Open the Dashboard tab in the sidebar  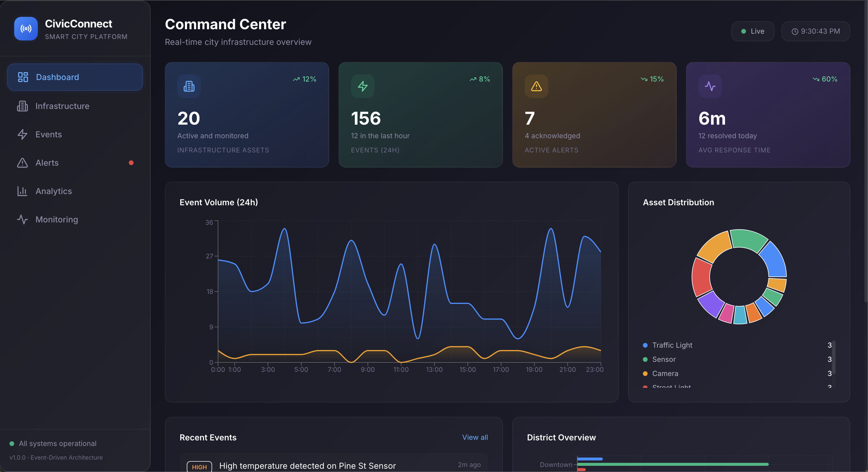pyautogui.click(x=57, y=77)
